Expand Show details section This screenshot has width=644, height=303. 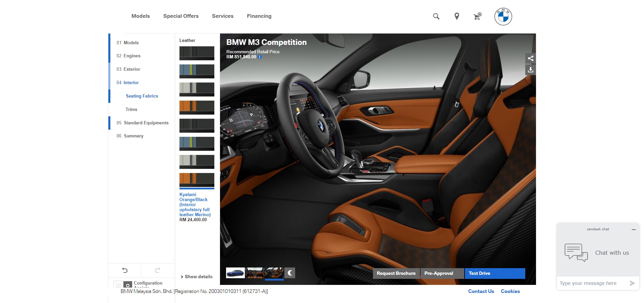[197, 277]
